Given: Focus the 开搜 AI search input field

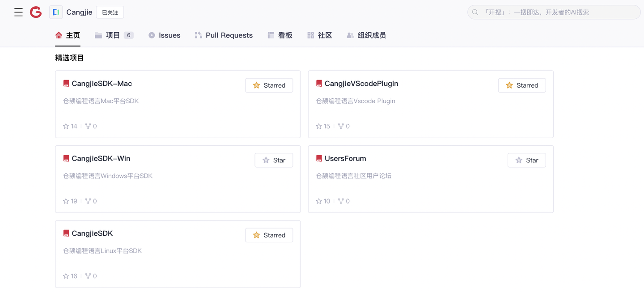Looking at the screenshot, I should click(559, 13).
